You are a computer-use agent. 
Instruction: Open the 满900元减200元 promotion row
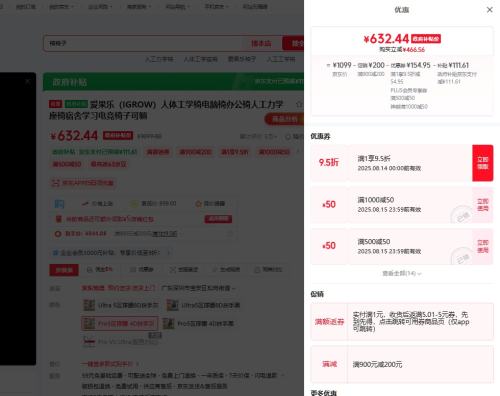(x=402, y=364)
